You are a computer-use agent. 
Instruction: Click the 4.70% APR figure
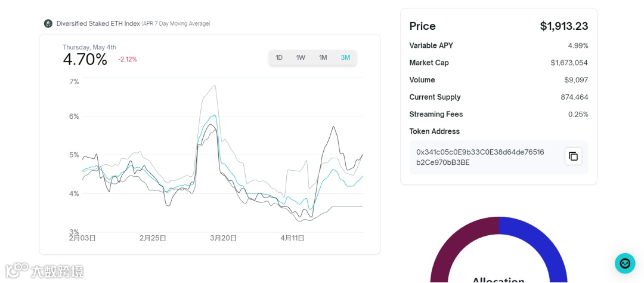point(85,60)
